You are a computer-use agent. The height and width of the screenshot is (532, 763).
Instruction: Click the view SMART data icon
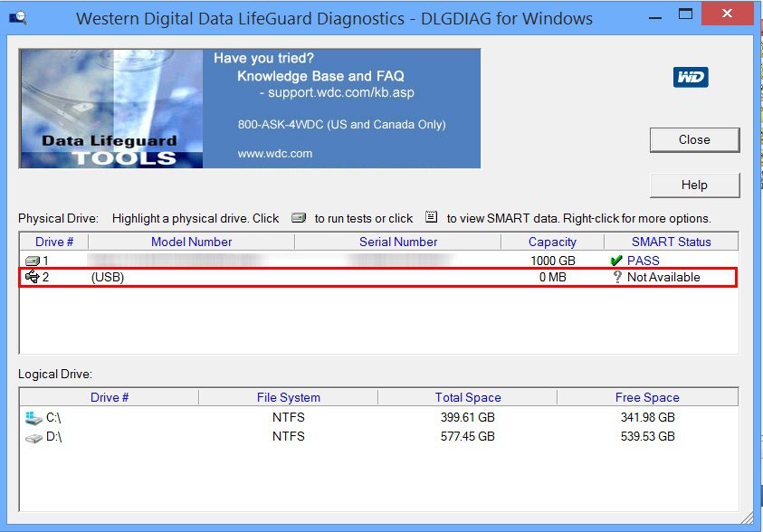point(431,218)
